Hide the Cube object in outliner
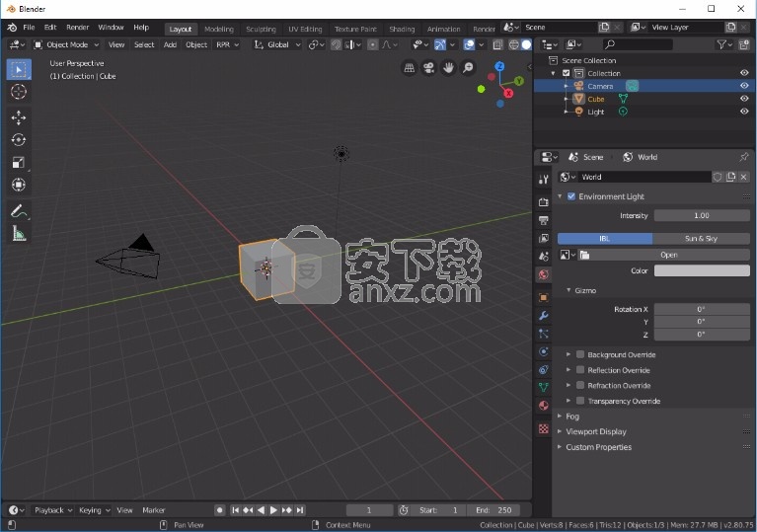This screenshot has height=532, width=757. (744, 99)
